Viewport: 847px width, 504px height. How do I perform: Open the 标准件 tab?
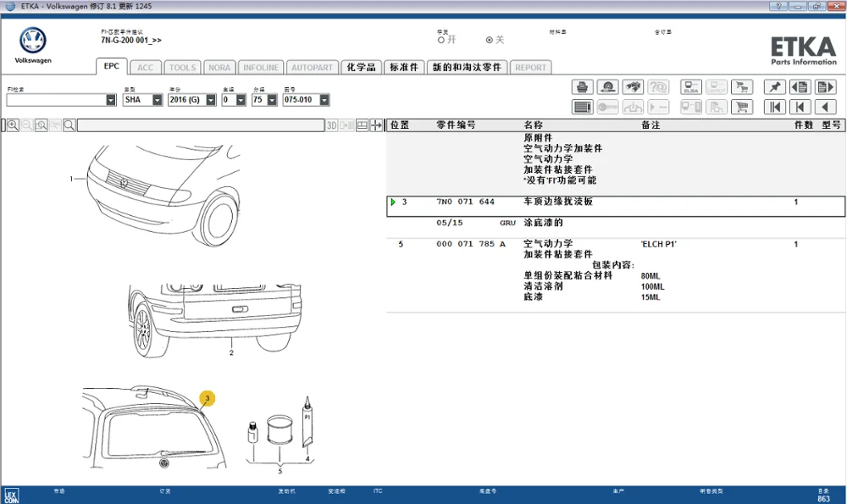(405, 67)
